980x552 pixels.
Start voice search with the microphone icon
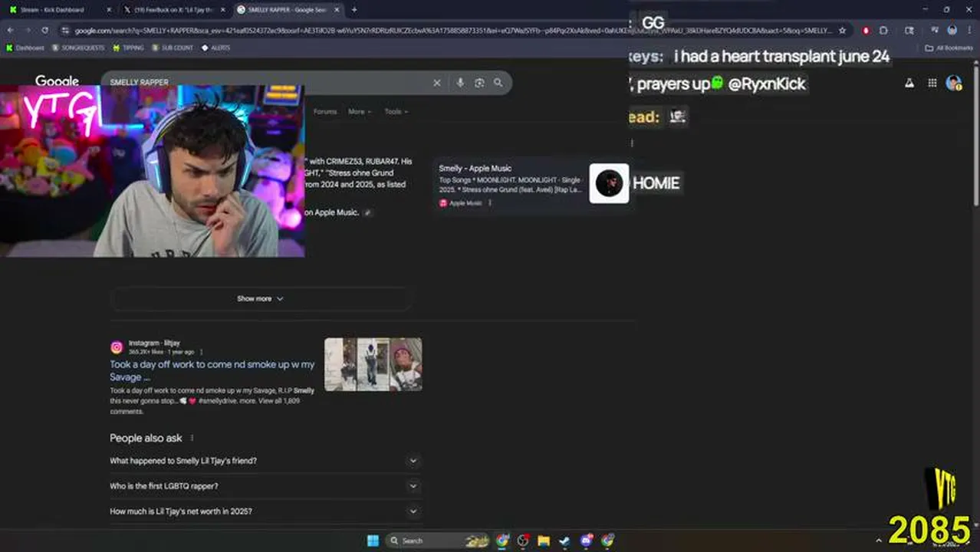(x=460, y=83)
